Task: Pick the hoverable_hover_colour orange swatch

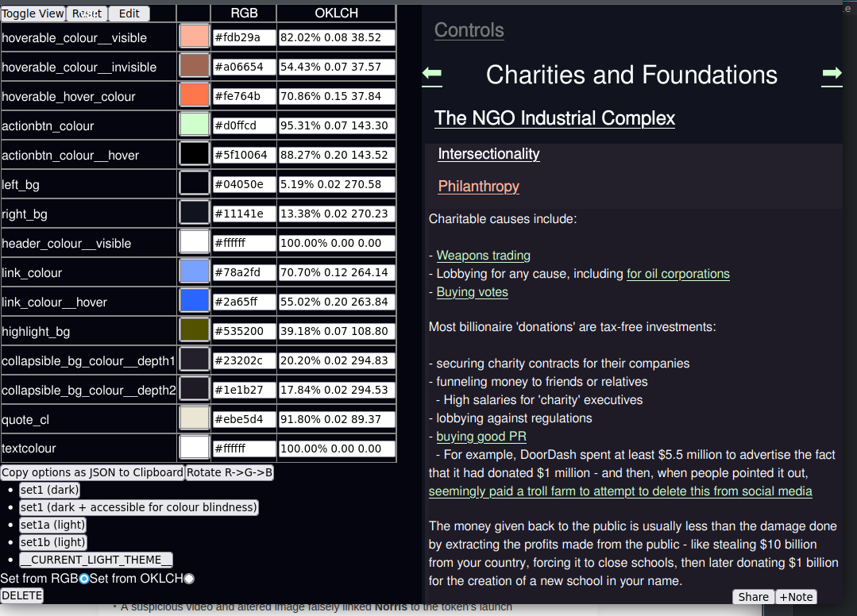Action: coord(194,96)
